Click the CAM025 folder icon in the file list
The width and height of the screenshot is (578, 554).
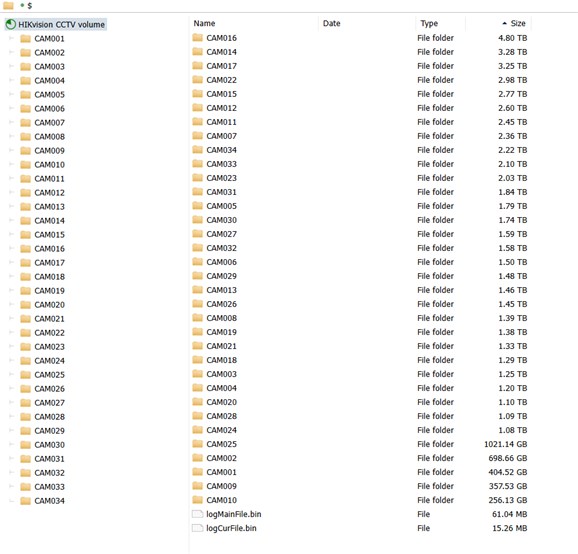pos(198,444)
